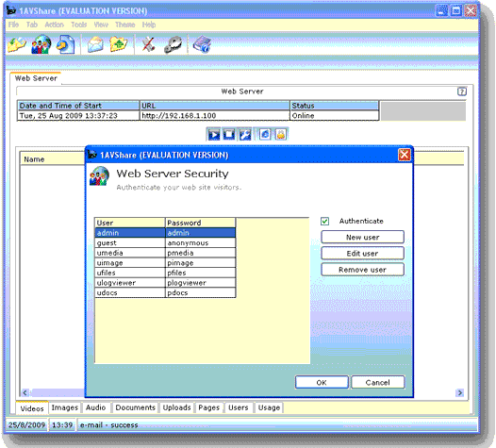The height and width of the screenshot is (448, 496).
Task: Click the User column header
Action: [130, 223]
